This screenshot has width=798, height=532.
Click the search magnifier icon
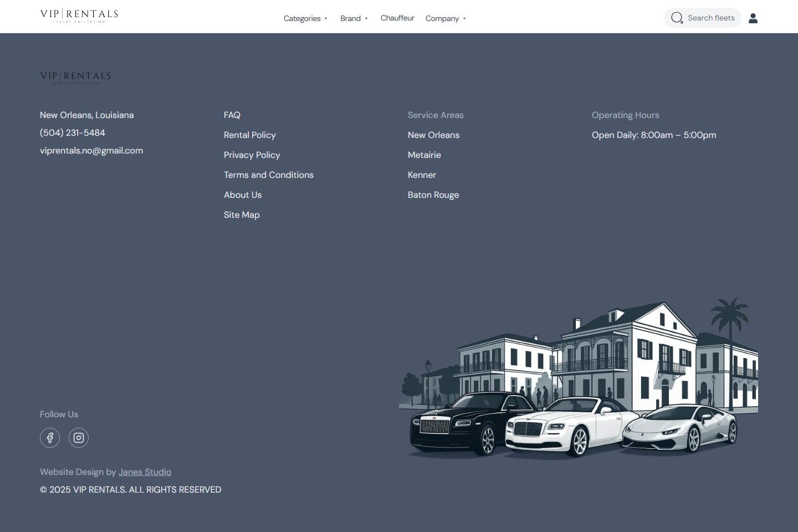pos(677,18)
